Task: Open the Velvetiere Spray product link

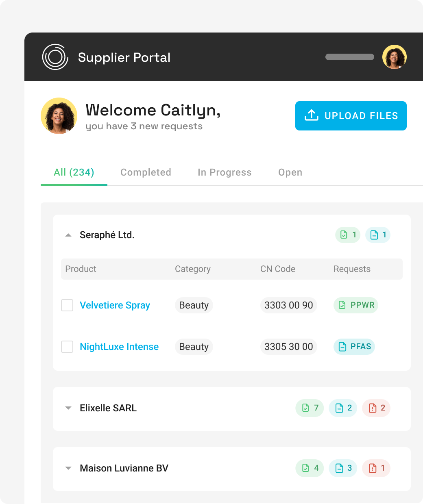Action: point(115,305)
